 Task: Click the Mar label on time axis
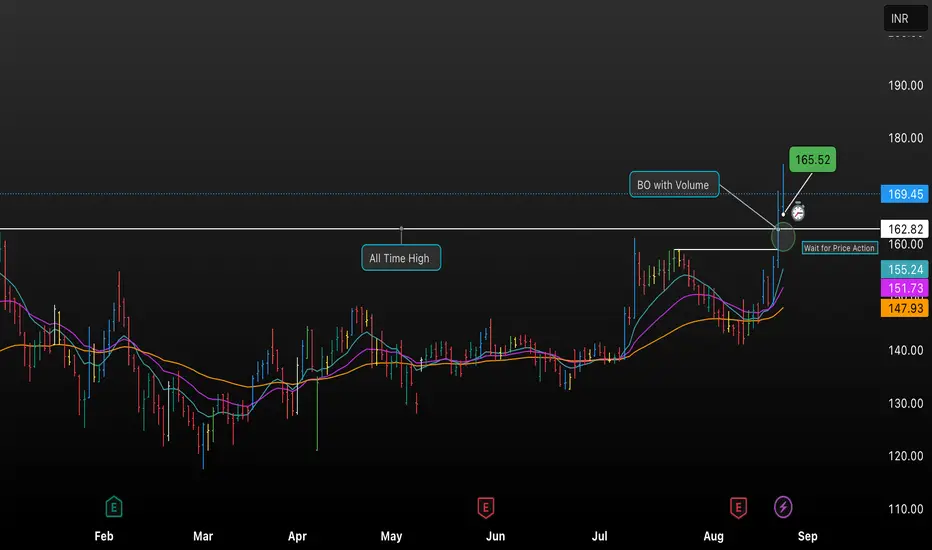tap(203, 536)
